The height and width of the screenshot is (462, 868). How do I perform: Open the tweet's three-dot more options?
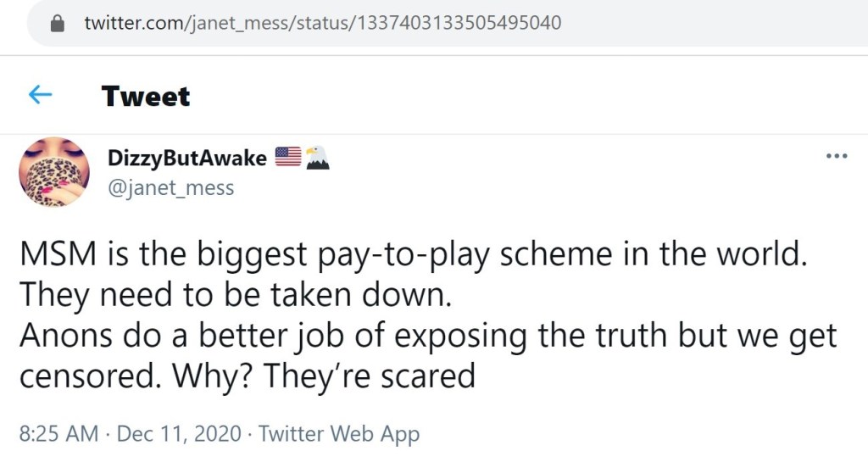coord(836,157)
